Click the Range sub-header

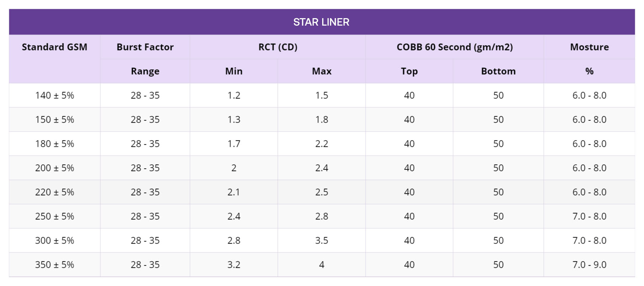pyautogui.click(x=145, y=71)
